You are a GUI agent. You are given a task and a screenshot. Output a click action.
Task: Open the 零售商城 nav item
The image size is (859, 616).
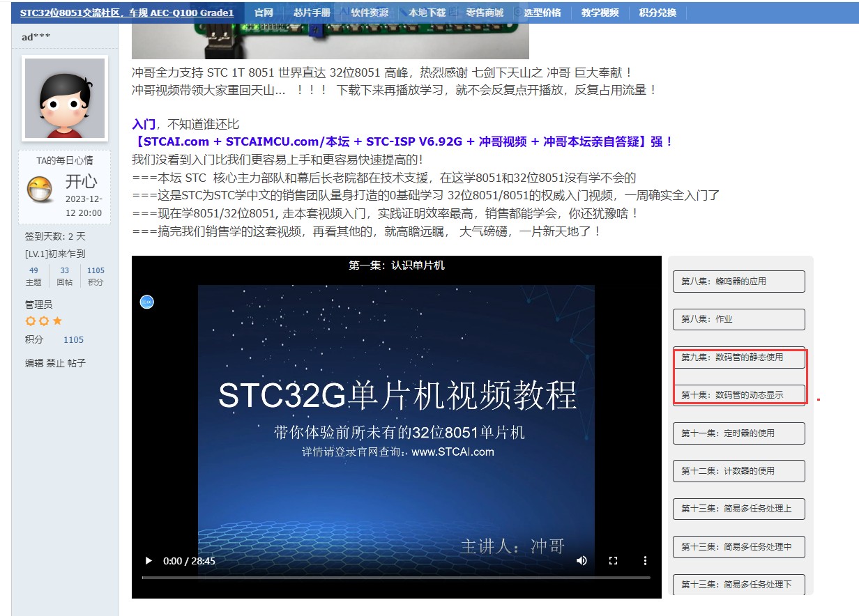(x=485, y=13)
